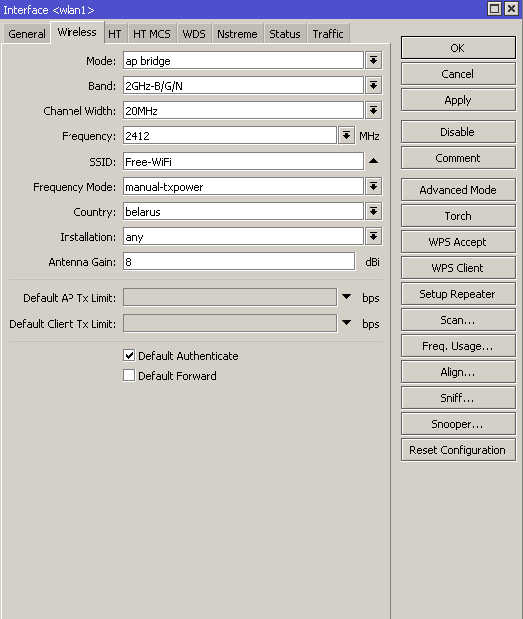Open the HT MCS tab
The width and height of the screenshot is (523, 619).
[x=152, y=34]
